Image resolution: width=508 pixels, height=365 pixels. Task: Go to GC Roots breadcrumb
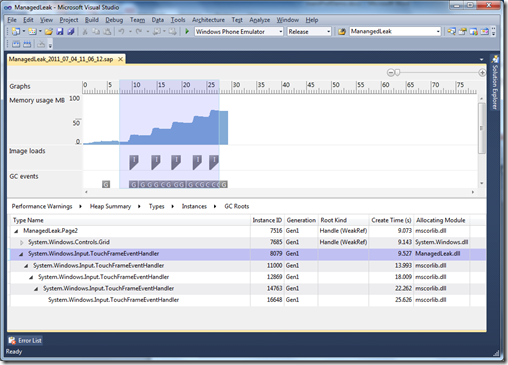(237, 206)
